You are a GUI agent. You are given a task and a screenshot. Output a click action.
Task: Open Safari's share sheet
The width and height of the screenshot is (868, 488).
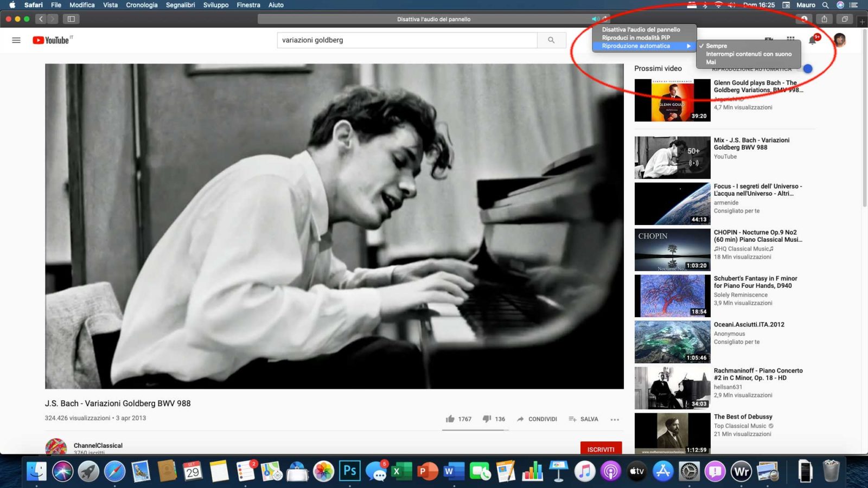tap(824, 19)
